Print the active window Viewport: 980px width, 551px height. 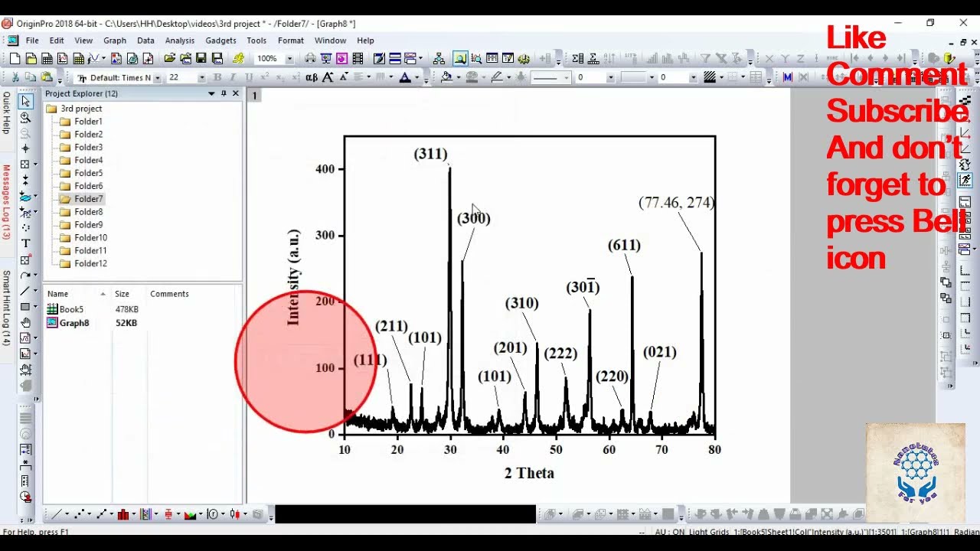[310, 58]
